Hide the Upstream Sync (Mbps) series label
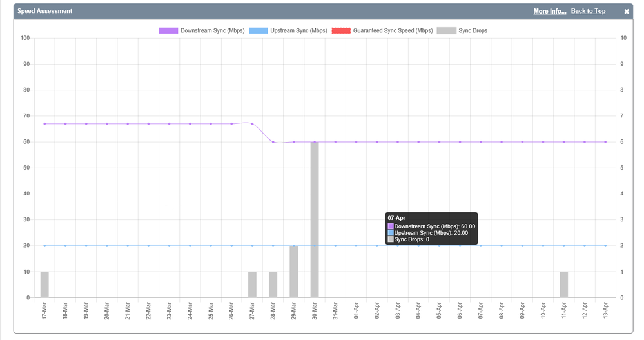 298,30
